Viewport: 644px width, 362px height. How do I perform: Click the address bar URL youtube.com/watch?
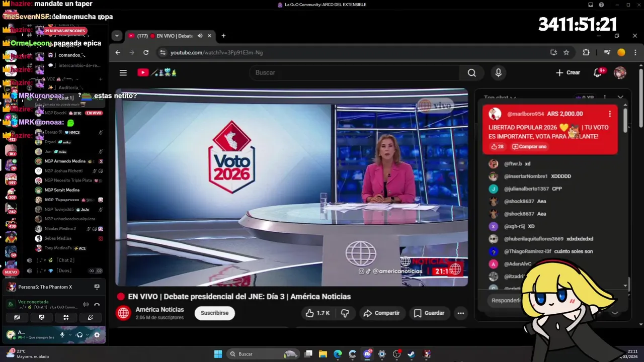coord(216,52)
